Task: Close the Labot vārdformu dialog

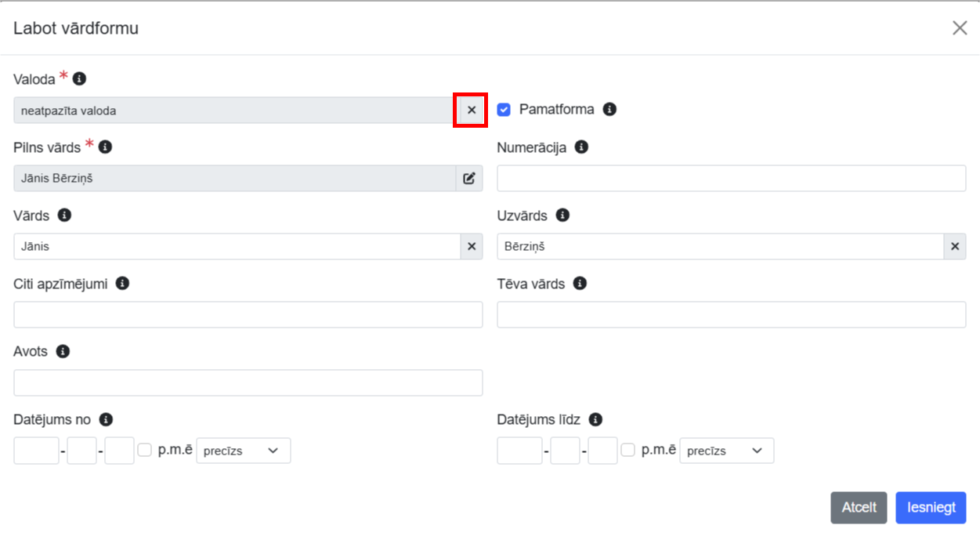Action: [960, 28]
